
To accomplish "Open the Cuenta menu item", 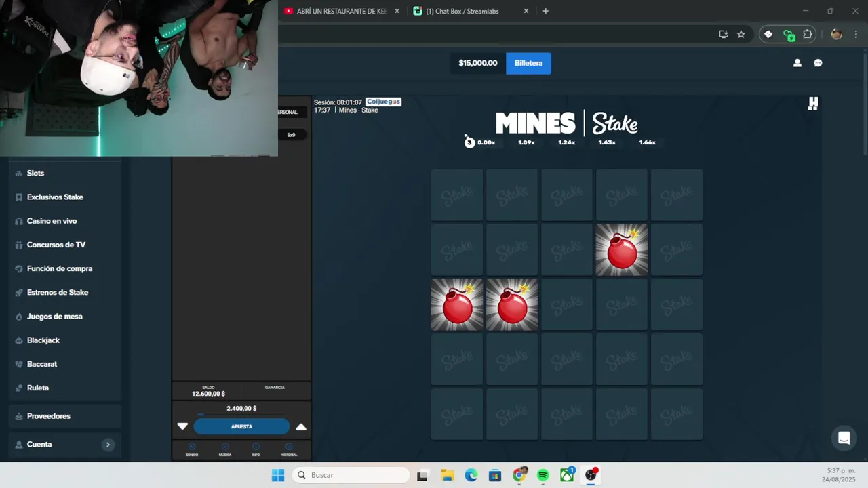I will [x=65, y=445].
